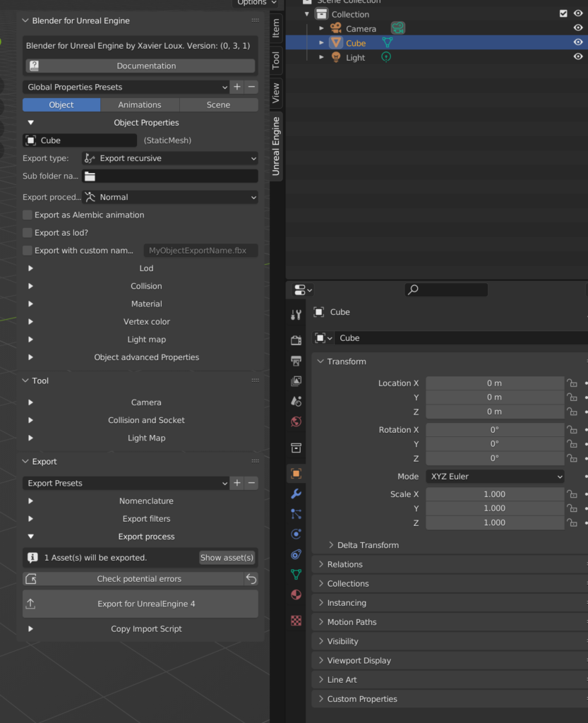This screenshot has width=588, height=723.
Task: Click the Sub folder name field
Action: click(169, 176)
